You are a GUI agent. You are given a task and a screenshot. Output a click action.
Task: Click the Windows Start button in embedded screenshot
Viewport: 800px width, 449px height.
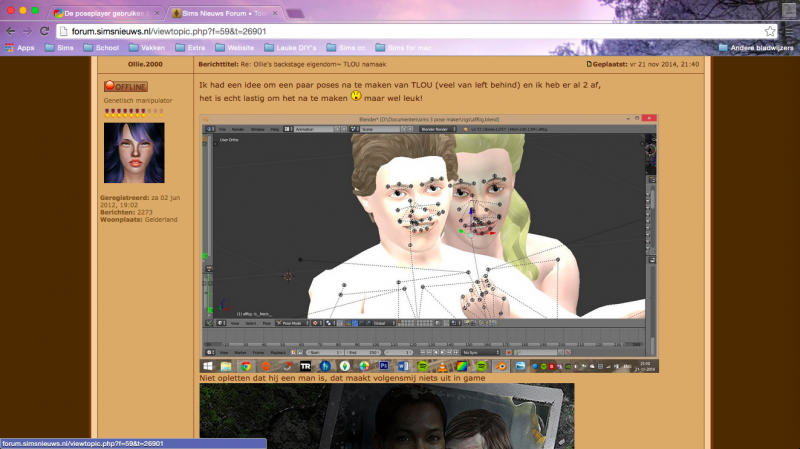208,366
